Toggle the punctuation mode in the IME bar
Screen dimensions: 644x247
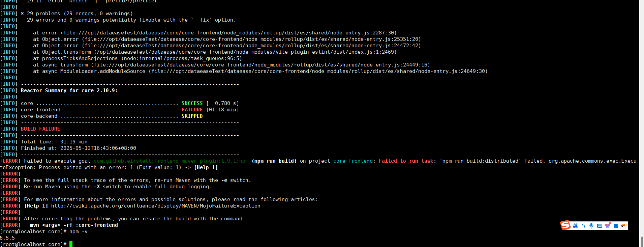pyautogui.click(x=583, y=226)
